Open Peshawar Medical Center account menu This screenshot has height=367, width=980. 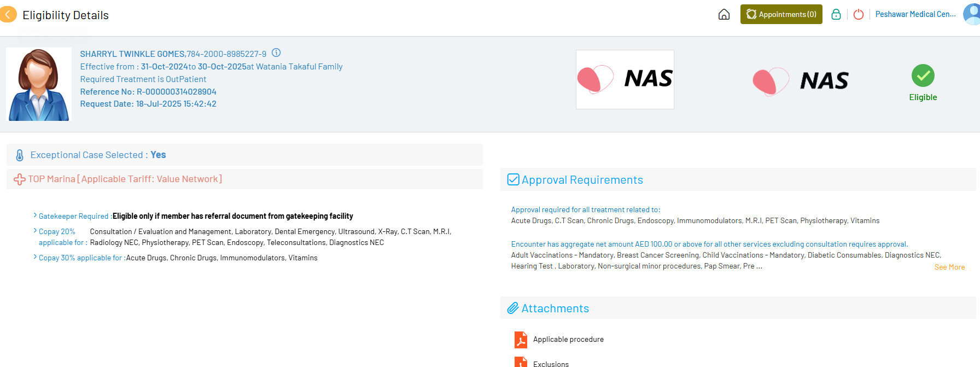pyautogui.click(x=915, y=15)
